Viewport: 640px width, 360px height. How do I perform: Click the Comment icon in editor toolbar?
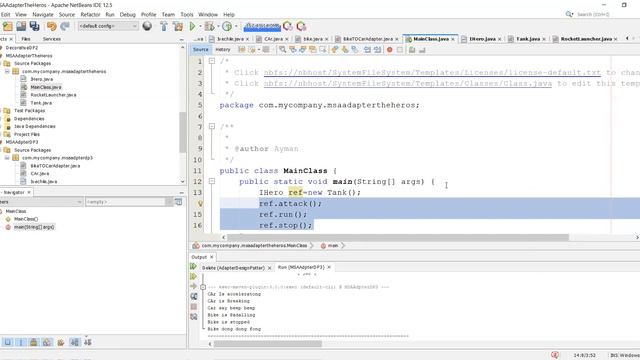click(412, 50)
